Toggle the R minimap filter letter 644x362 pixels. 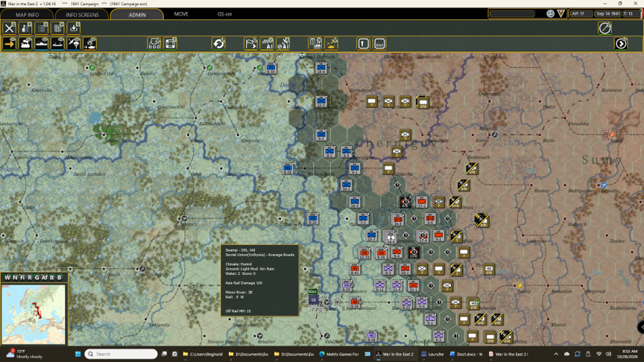[30, 277]
